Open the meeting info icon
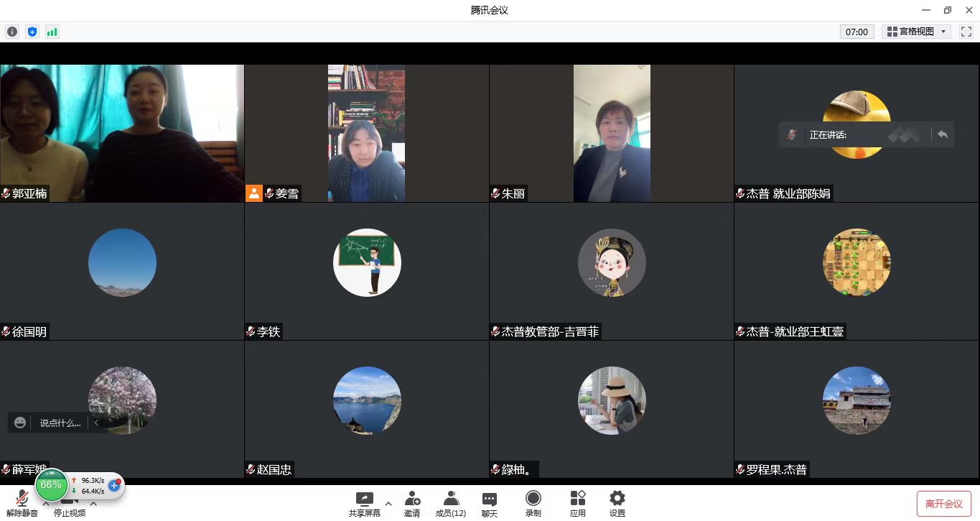This screenshot has width=980, height=521. pyautogui.click(x=12, y=32)
